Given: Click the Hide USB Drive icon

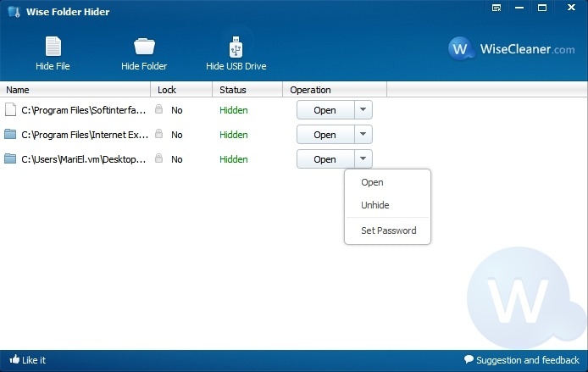Looking at the screenshot, I should tap(236, 47).
